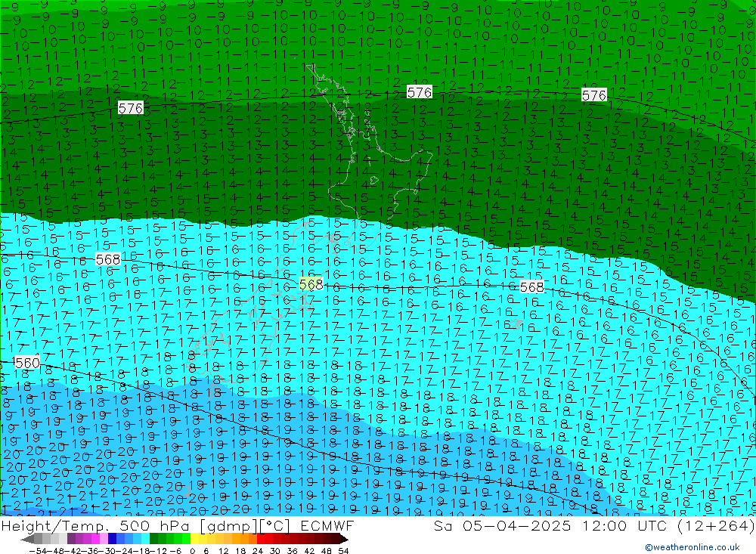This screenshot has height=554, width=756.
Task: Click the ECMWF model name in title
Action: click(x=327, y=525)
